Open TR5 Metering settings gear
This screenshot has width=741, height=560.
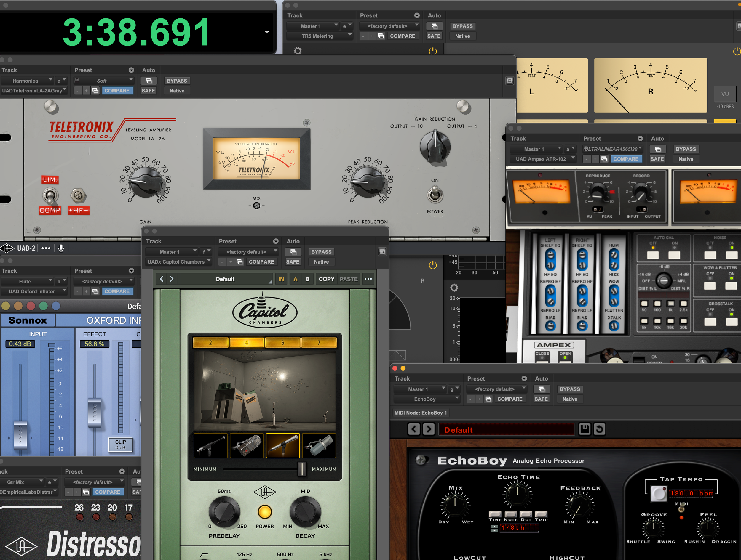pyautogui.click(x=298, y=51)
